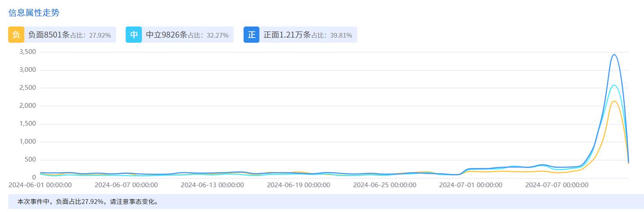Viewport: 644px width, 212px height.
Task: Toggle the 正面1.21万条 series label
Action: [x=287, y=35]
